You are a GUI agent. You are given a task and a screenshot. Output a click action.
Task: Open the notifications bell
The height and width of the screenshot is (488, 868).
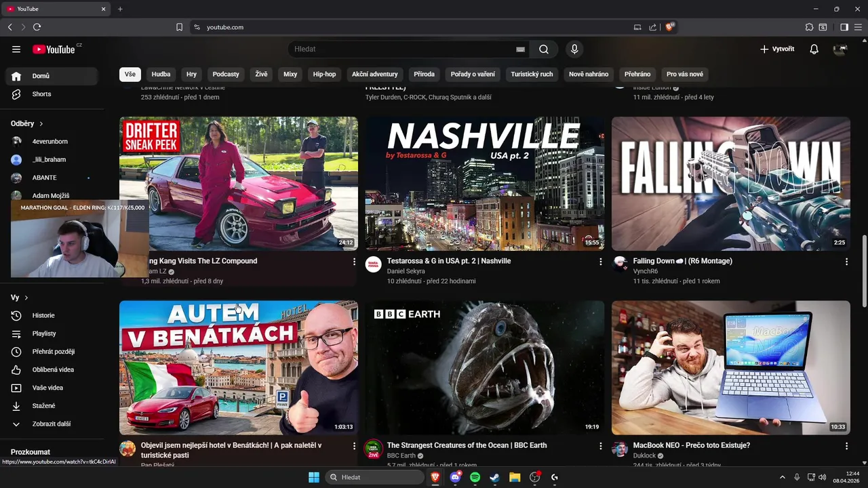click(814, 49)
